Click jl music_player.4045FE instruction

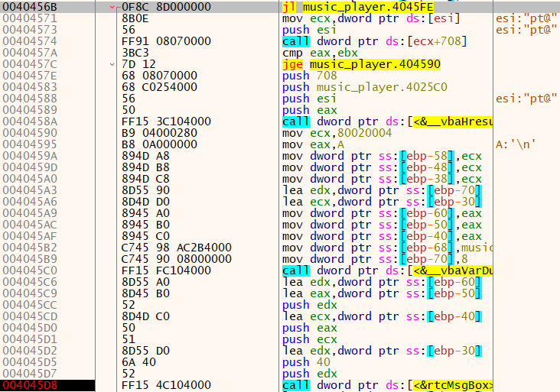[x=357, y=7]
